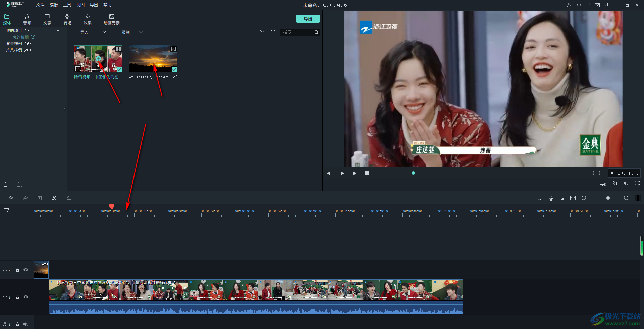The image size is (644, 329).
Task: Select the sunset image thumbnail
Action: point(153,59)
